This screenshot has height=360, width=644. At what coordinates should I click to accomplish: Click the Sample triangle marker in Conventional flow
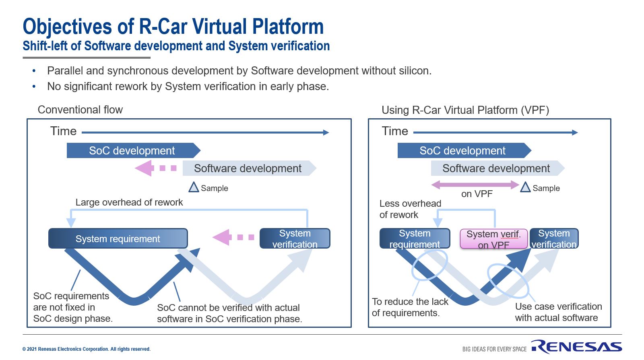[194, 187]
